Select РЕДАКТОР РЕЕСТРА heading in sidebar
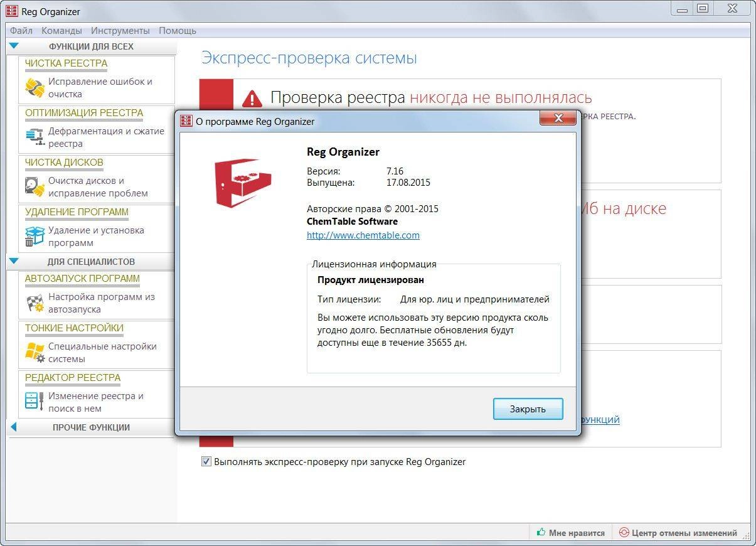The image size is (756, 546). click(73, 378)
